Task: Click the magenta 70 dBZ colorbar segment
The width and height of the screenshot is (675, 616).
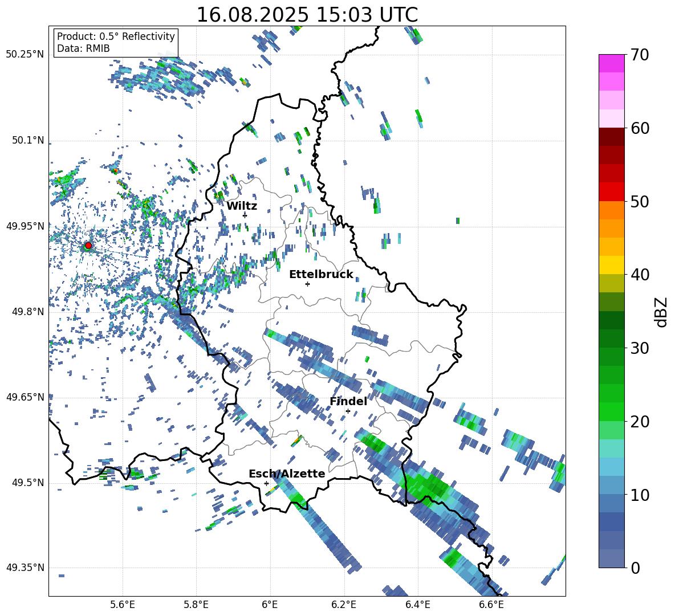Action: click(611, 63)
